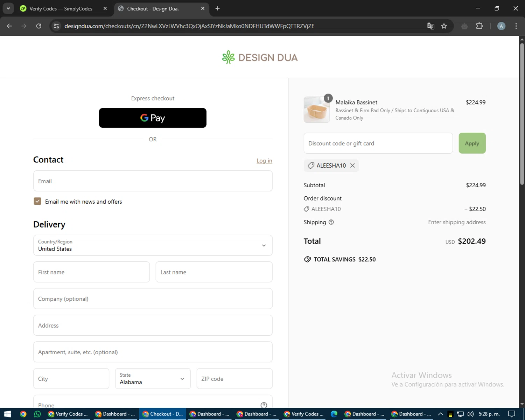Show hidden system tray icons

(441, 414)
